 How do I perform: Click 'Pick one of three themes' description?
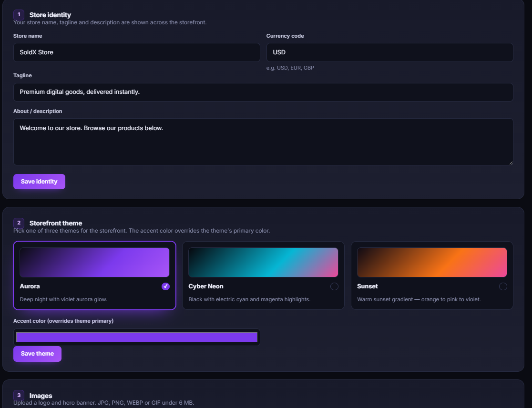click(x=142, y=231)
